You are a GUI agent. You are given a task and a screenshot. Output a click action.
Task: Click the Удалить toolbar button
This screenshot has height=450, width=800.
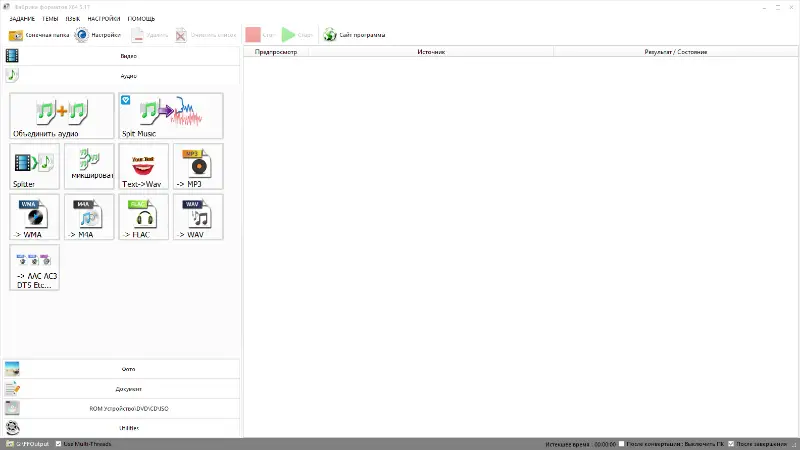(x=149, y=35)
